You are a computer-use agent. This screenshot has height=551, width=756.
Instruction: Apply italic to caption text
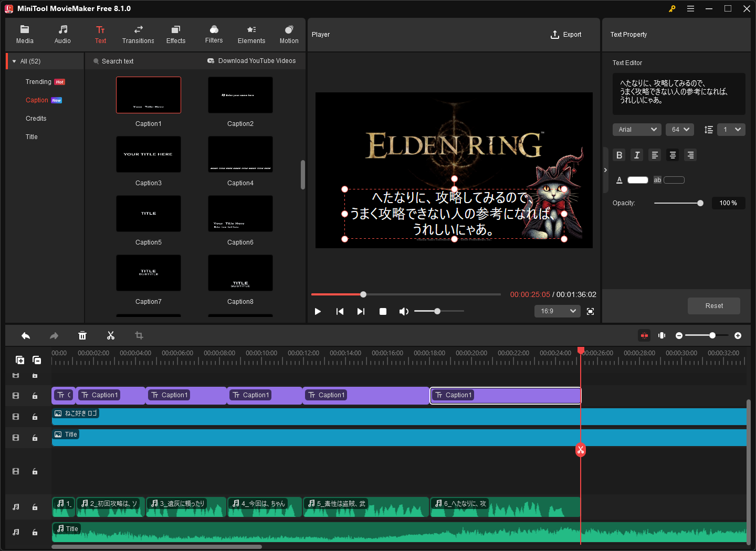point(637,155)
